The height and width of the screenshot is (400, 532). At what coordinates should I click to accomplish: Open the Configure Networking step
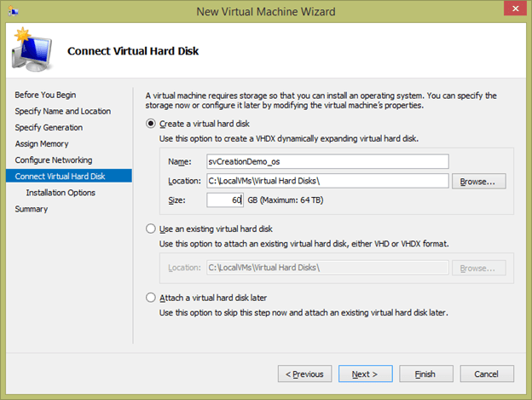53,159
